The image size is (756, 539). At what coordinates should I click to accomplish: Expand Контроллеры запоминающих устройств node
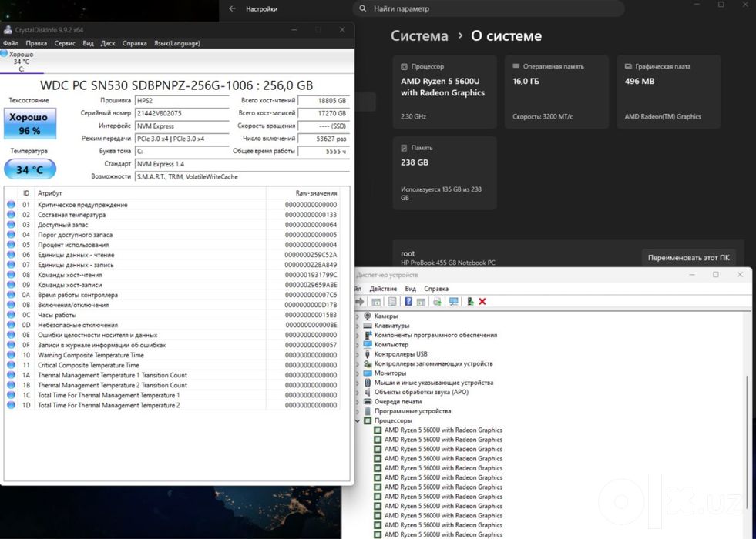[x=358, y=363]
